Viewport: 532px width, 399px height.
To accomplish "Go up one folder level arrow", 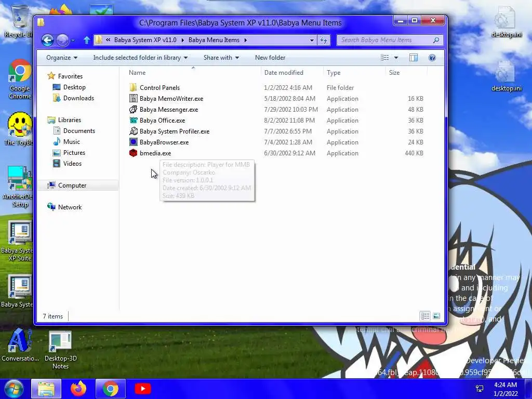I will pos(87,40).
